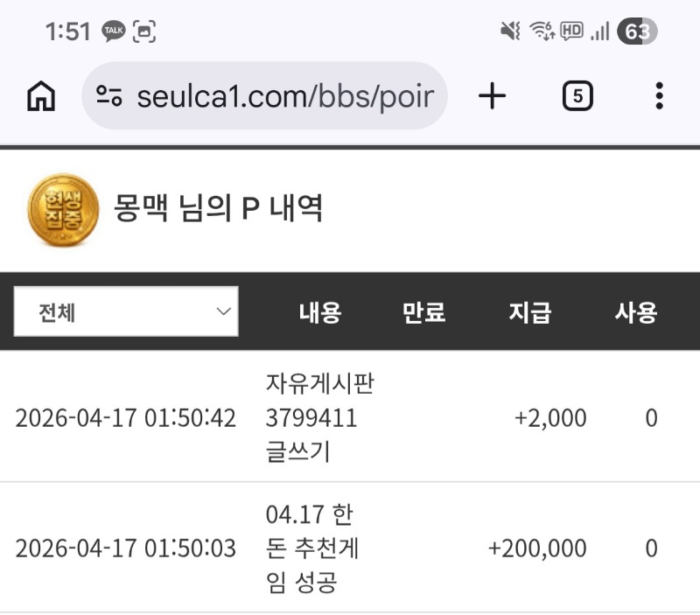Click the dropdown chevron beside 전체
The width and height of the screenshot is (700, 615).
224,311
